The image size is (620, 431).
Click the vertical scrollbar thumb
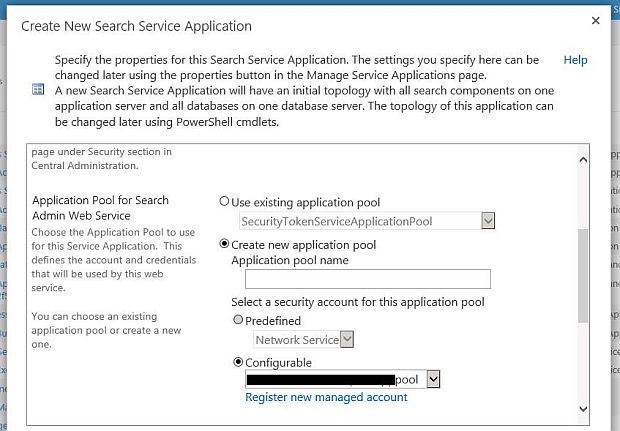pyautogui.click(x=583, y=275)
